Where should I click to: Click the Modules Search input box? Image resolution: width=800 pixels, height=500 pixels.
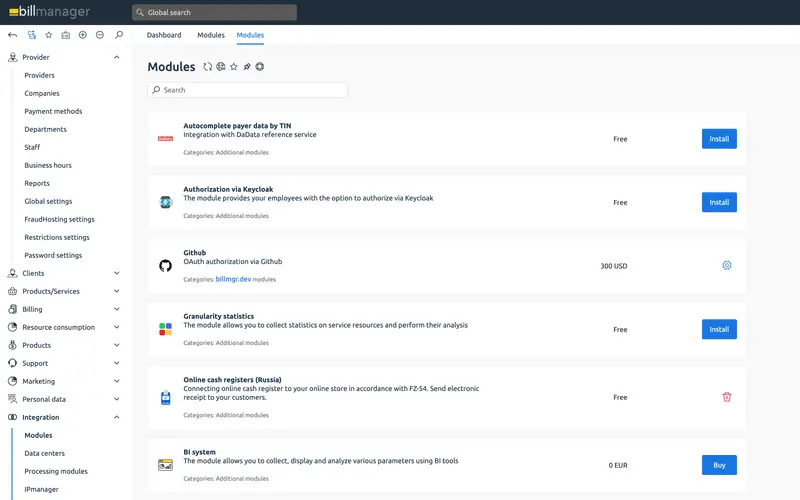[x=247, y=90]
